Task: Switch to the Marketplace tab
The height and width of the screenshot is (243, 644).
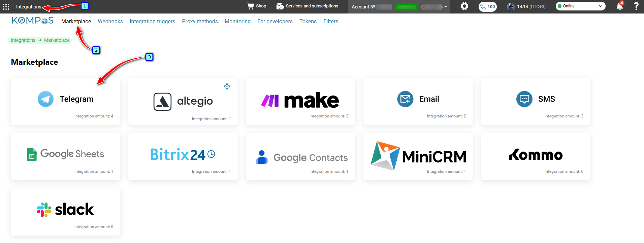Action: [76, 21]
